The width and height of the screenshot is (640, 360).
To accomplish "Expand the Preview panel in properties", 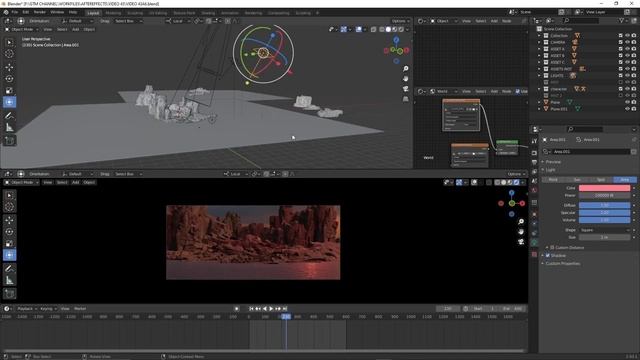I will pyautogui.click(x=553, y=162).
